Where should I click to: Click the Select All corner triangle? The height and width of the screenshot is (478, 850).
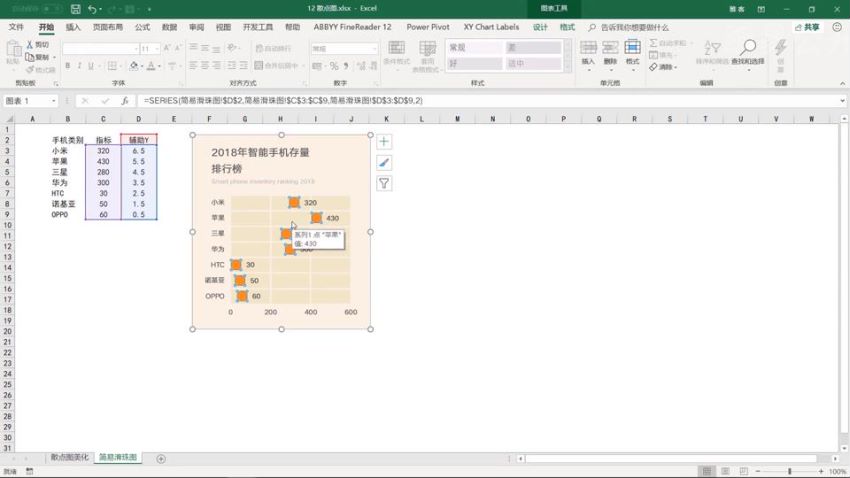pos(8,119)
